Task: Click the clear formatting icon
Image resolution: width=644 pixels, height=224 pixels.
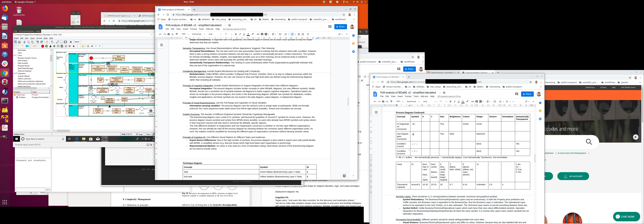Action: pos(308,34)
